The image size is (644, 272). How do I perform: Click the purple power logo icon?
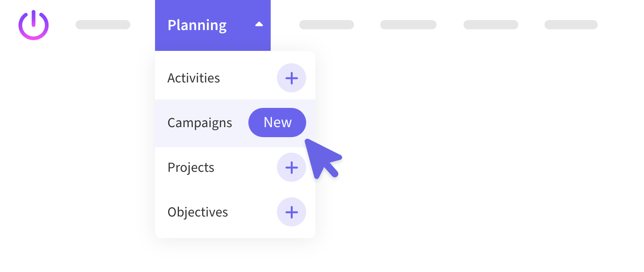34,25
